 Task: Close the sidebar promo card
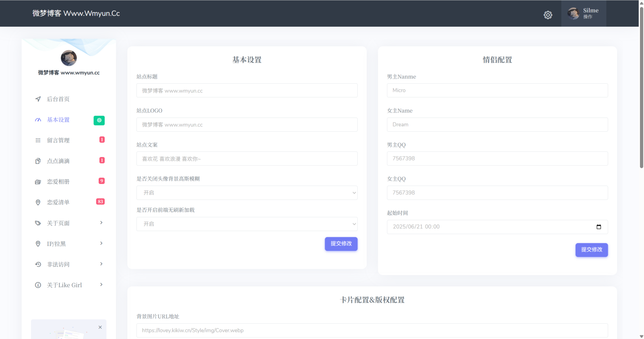[100, 327]
